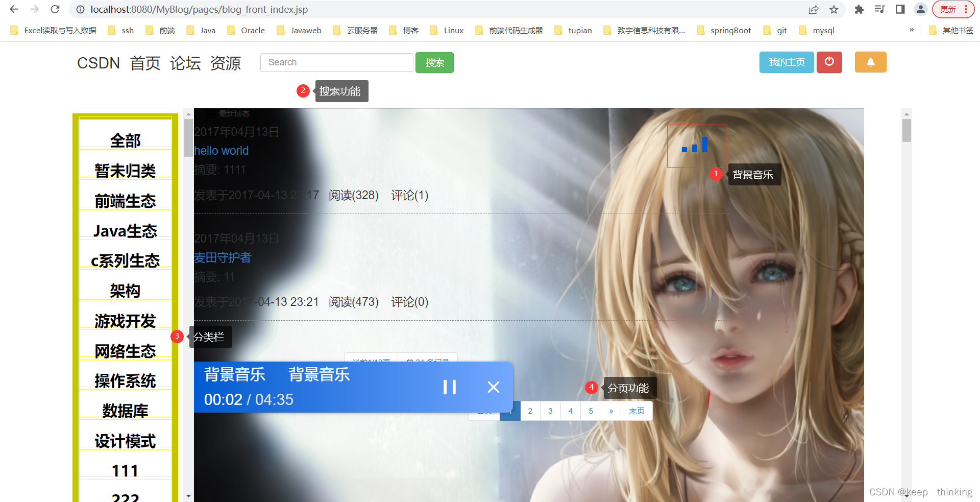The height and width of the screenshot is (502, 980).
Task: Open the 博客 bookmark folder
Action: click(x=404, y=30)
